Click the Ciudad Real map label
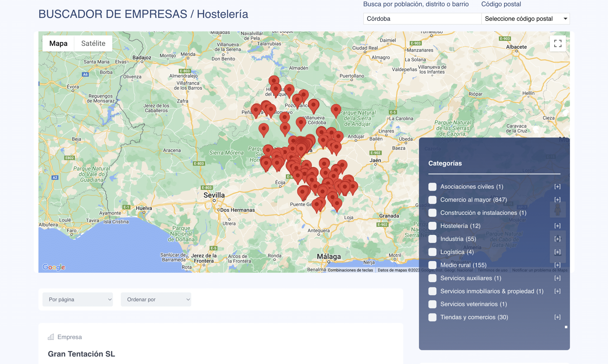Viewport: 608px width, 364px height. [x=365, y=48]
